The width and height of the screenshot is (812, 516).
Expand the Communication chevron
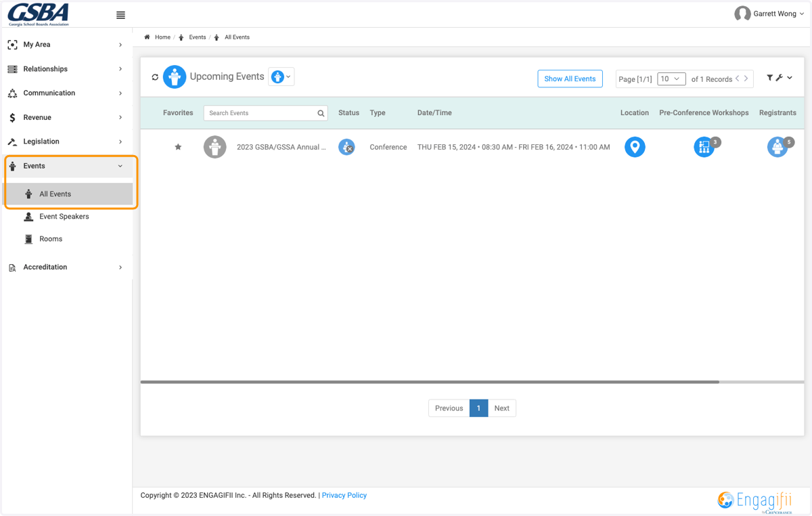pyautogui.click(x=120, y=93)
